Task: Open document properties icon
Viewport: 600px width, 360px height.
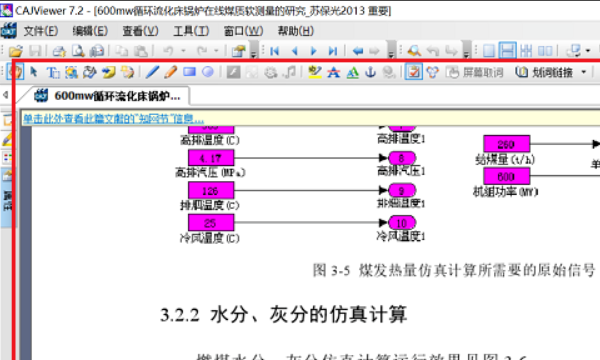Action: coord(238,50)
